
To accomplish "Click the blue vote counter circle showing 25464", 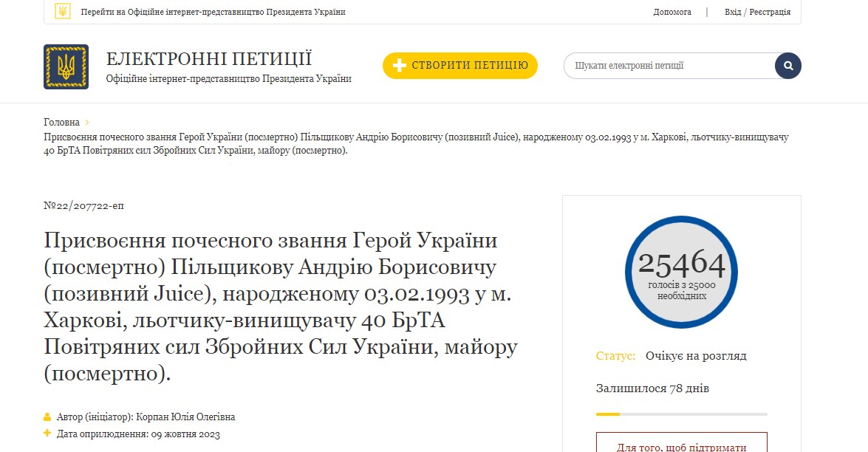I will click(x=681, y=271).
